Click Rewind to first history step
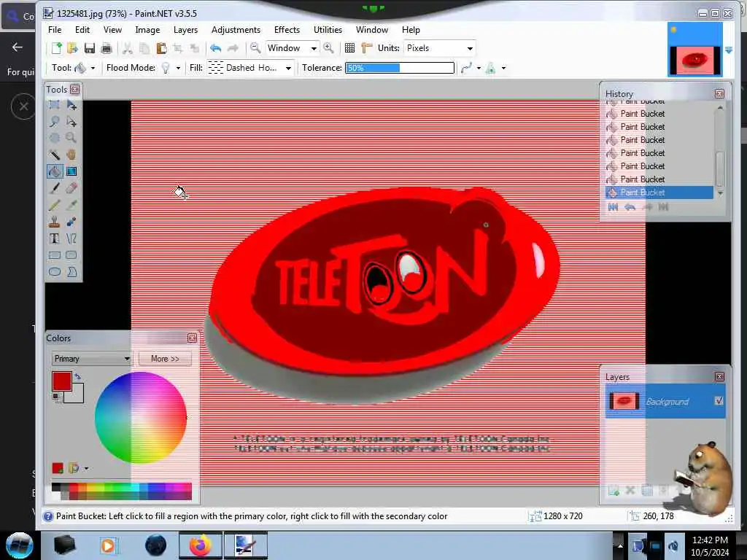 click(613, 206)
